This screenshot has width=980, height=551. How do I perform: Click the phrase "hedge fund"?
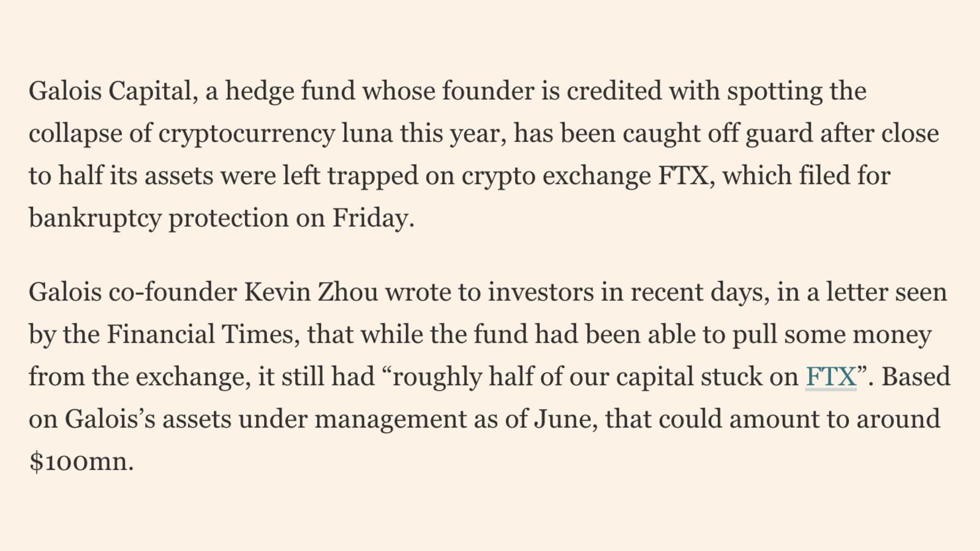tap(290, 91)
